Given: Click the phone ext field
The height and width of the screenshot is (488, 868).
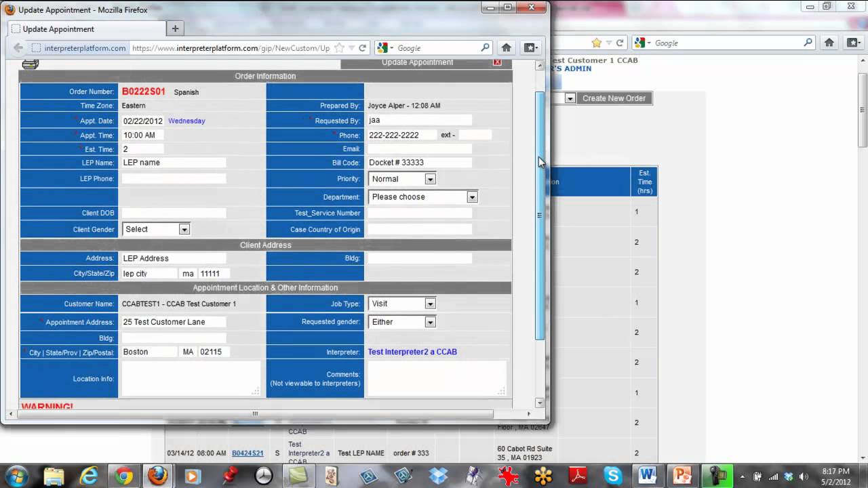Looking at the screenshot, I should [x=475, y=135].
